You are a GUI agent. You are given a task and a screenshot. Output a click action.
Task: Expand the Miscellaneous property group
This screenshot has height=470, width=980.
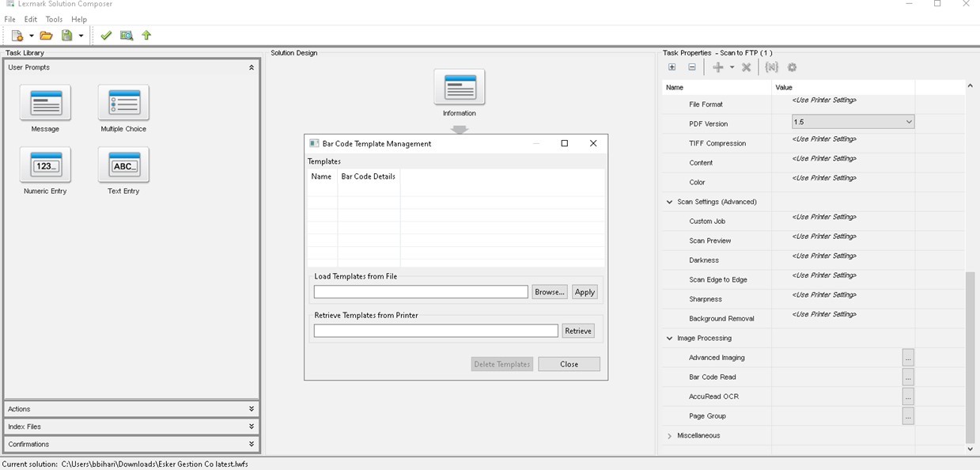(x=669, y=436)
